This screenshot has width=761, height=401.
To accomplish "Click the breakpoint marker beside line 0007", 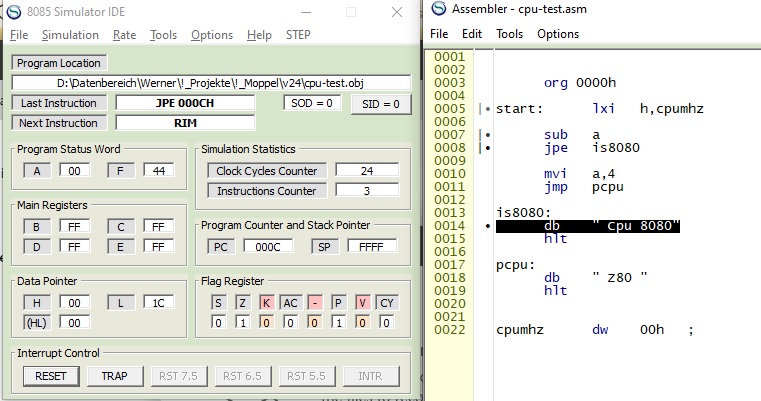I will coord(487,135).
